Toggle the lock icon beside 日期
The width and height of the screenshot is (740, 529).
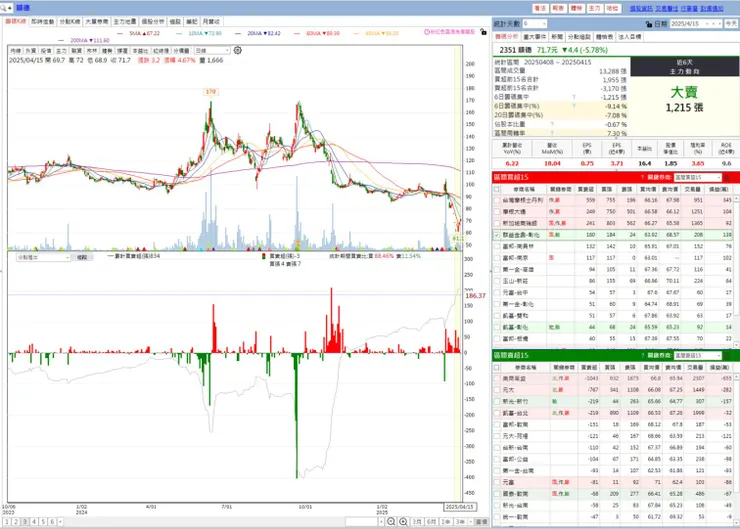tap(649, 24)
